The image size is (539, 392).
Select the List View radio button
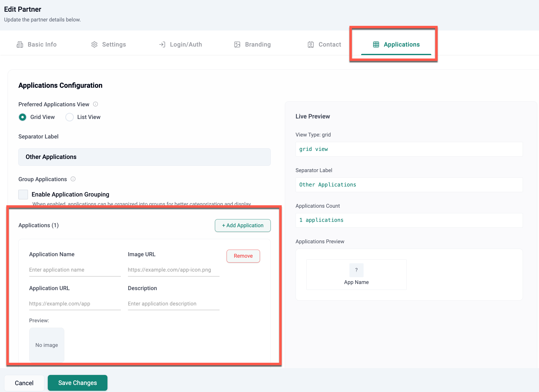pyautogui.click(x=69, y=117)
